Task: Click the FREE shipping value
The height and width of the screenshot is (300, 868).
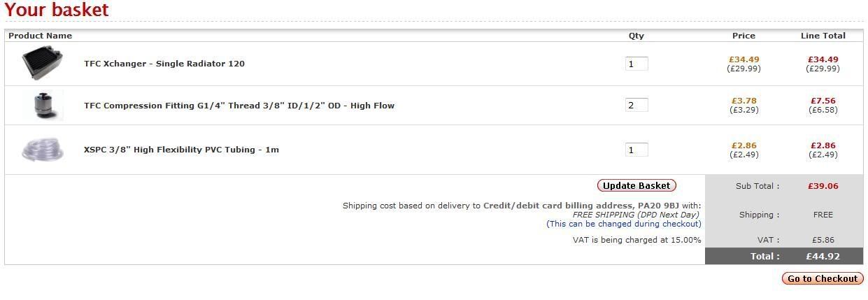Action: click(823, 215)
